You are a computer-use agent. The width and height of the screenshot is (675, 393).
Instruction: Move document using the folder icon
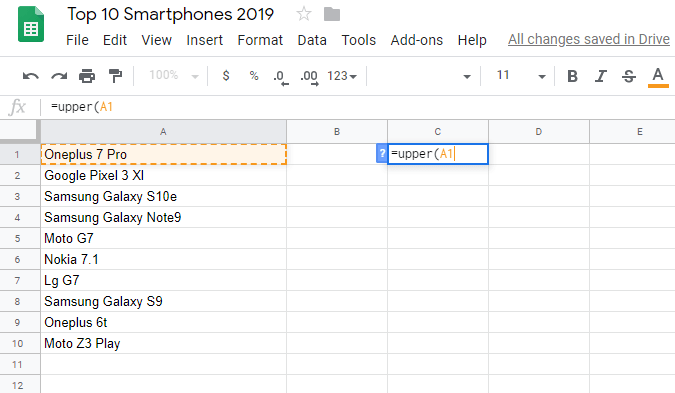332,14
